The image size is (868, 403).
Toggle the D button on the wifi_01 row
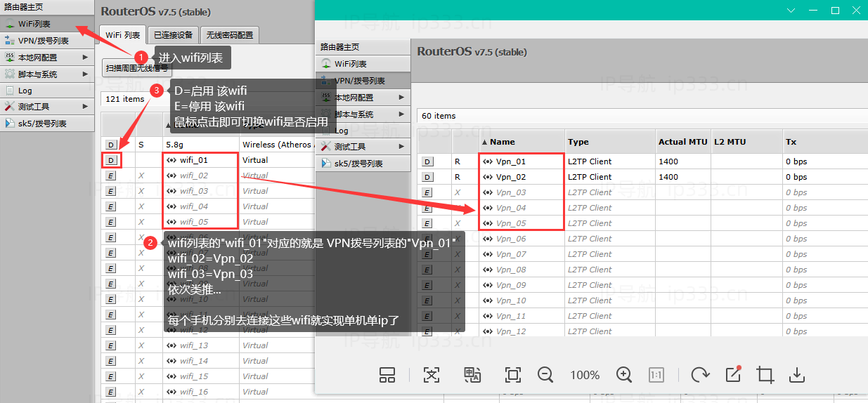pyautogui.click(x=111, y=160)
